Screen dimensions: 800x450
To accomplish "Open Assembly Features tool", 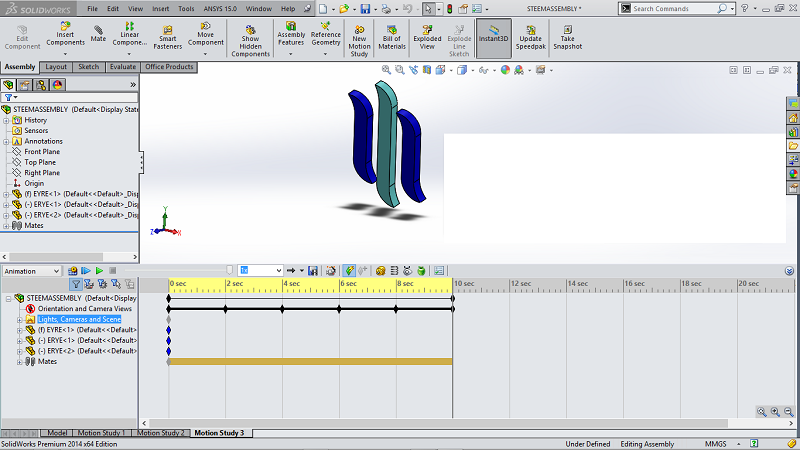I will [x=291, y=34].
